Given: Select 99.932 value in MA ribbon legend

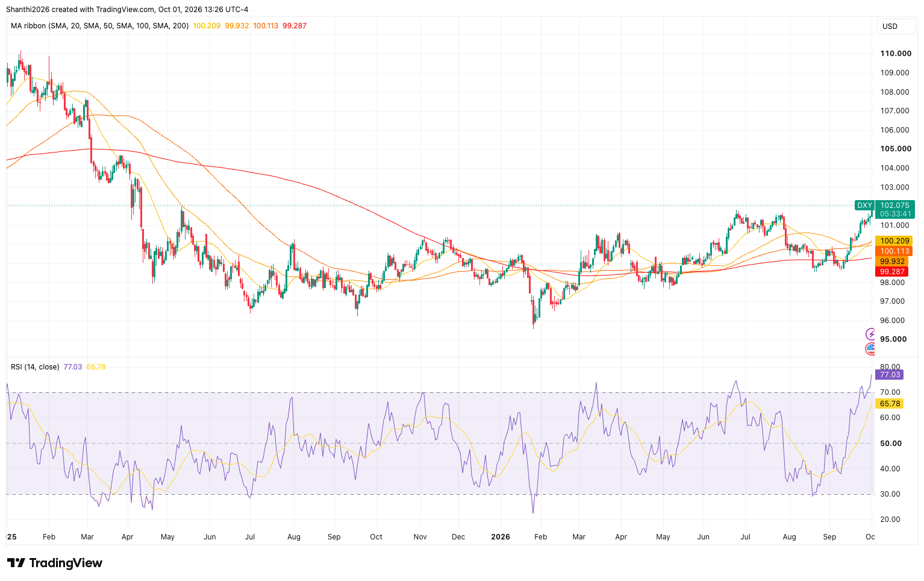Looking at the screenshot, I should click(237, 26).
